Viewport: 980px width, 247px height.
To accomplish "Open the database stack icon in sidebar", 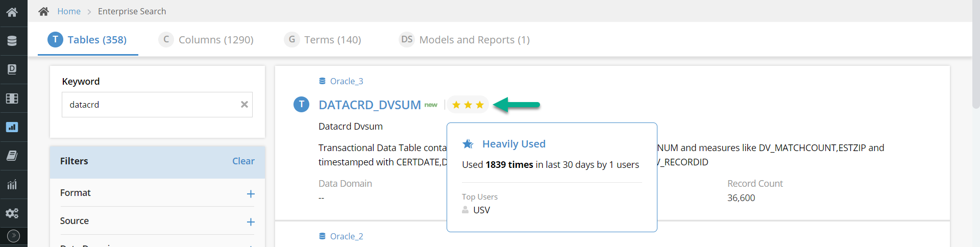I will click(x=12, y=41).
